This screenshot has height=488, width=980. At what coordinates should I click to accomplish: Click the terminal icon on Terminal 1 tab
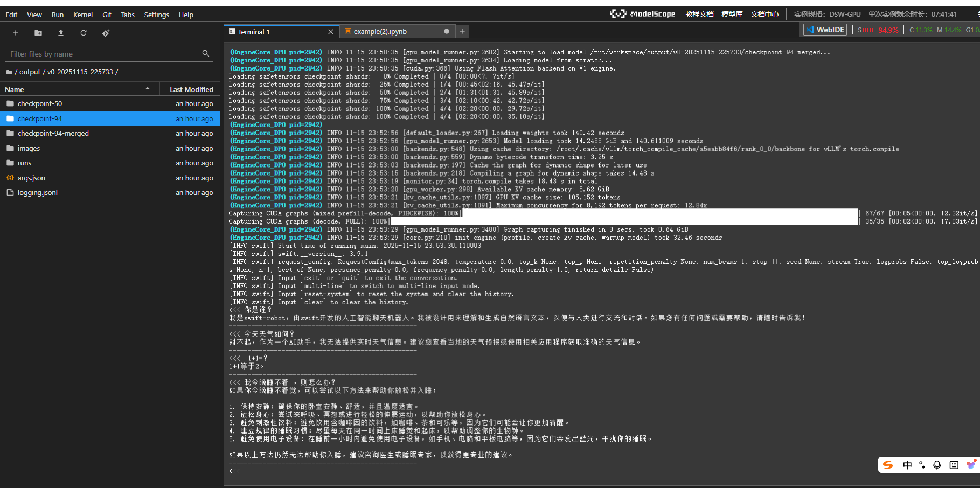click(x=232, y=32)
